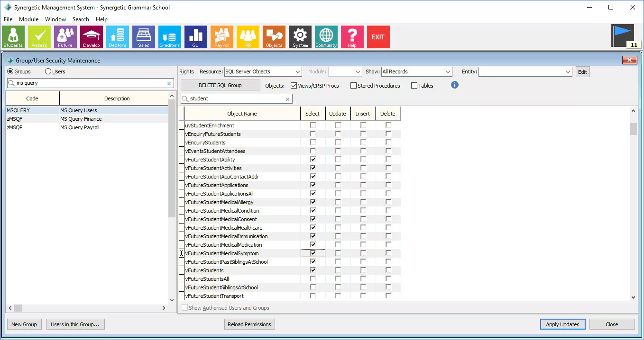Open the Module menu
Image resolution: width=644 pixels, height=340 pixels.
pos(28,19)
